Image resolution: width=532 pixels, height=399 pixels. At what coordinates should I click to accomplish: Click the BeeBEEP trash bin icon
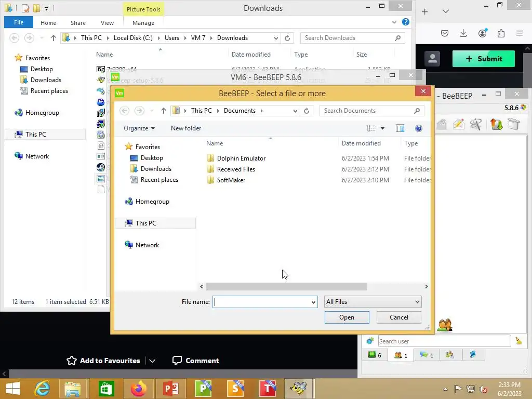pos(514,124)
